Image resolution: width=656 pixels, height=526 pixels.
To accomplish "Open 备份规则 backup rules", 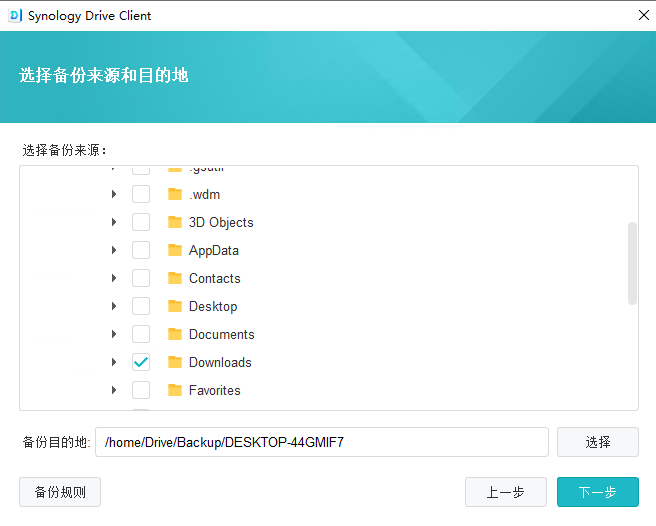I will (60, 492).
